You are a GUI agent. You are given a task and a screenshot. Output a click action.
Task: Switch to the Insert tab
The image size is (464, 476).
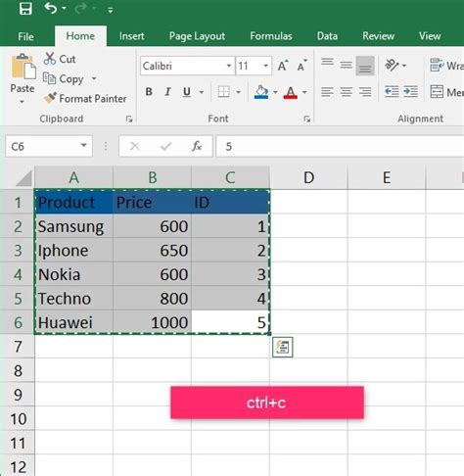click(x=131, y=36)
